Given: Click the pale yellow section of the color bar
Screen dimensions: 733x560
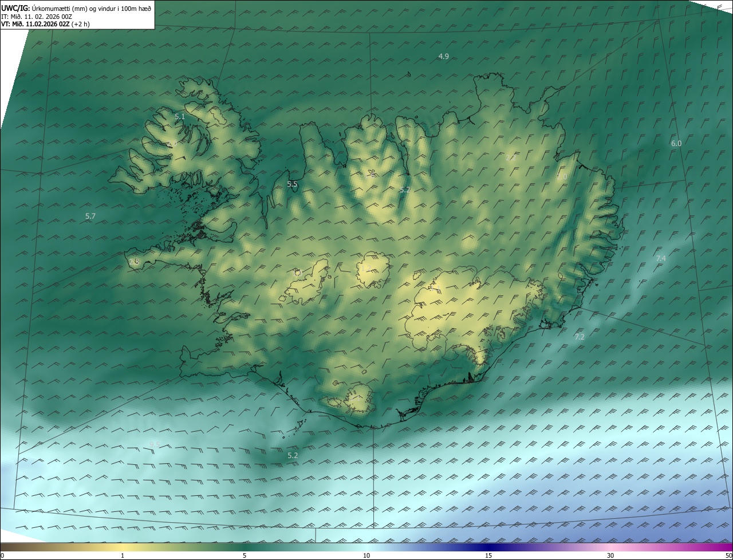Looking at the screenshot, I should tap(123, 547).
